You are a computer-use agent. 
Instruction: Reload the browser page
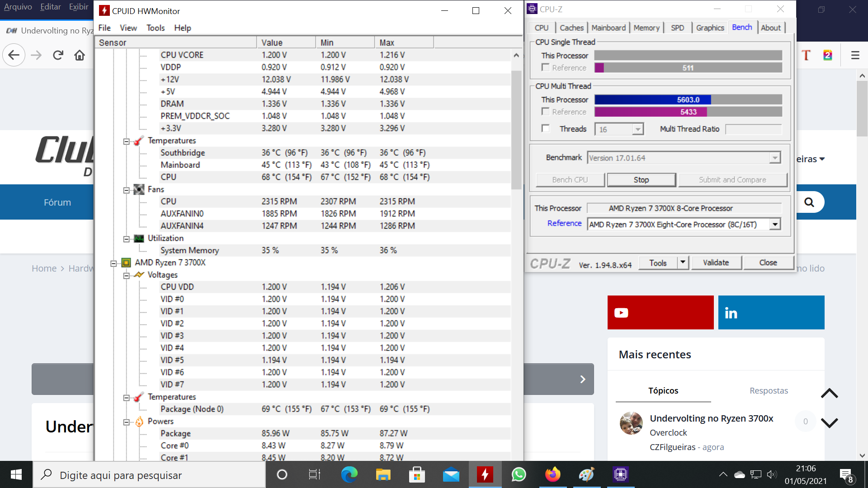pyautogui.click(x=58, y=55)
